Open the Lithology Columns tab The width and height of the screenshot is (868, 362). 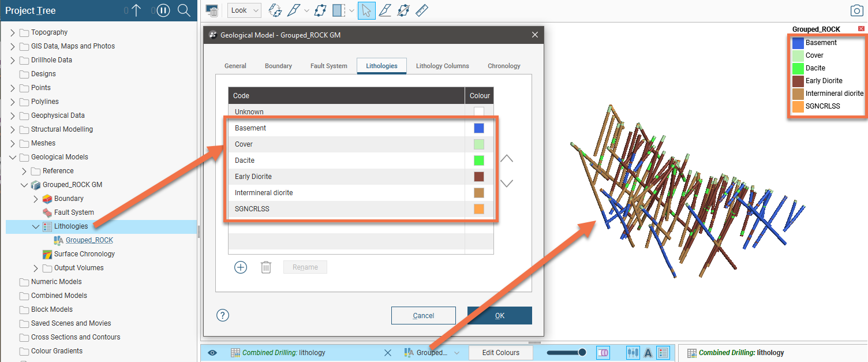(x=443, y=66)
